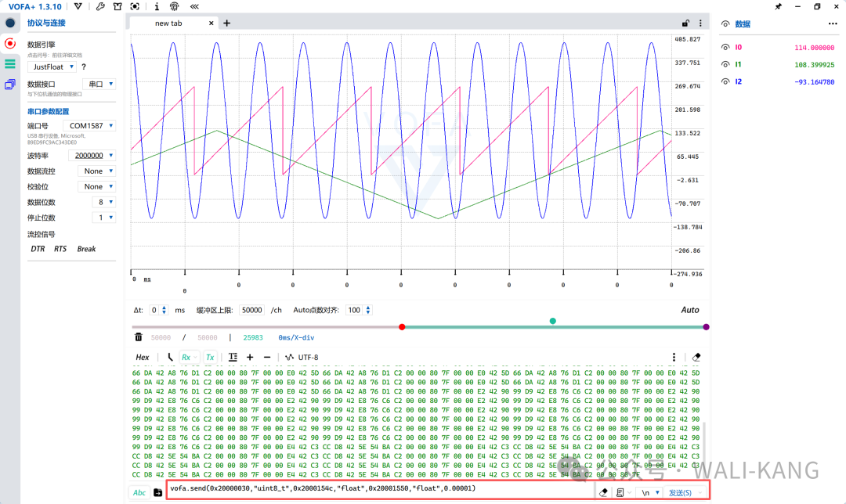Open the three-dot menu in the data panel
This screenshot has width=846, height=504.
833,23
